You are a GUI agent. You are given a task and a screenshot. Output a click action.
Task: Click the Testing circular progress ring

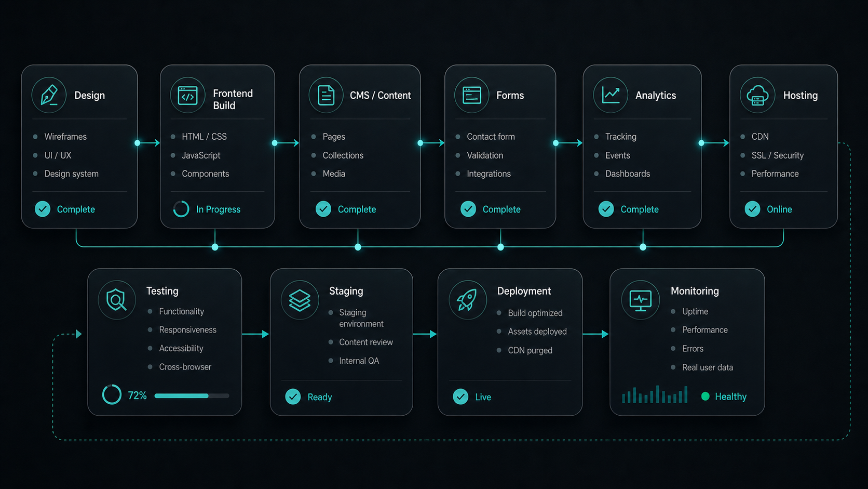point(112,395)
